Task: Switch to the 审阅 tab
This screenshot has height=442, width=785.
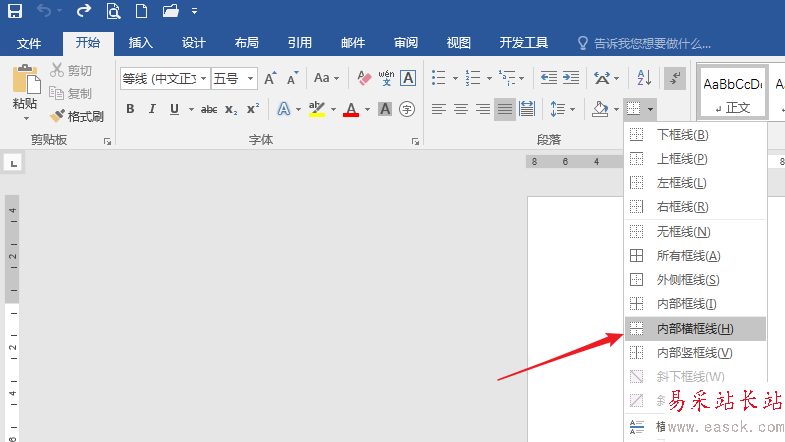Action: [x=406, y=43]
